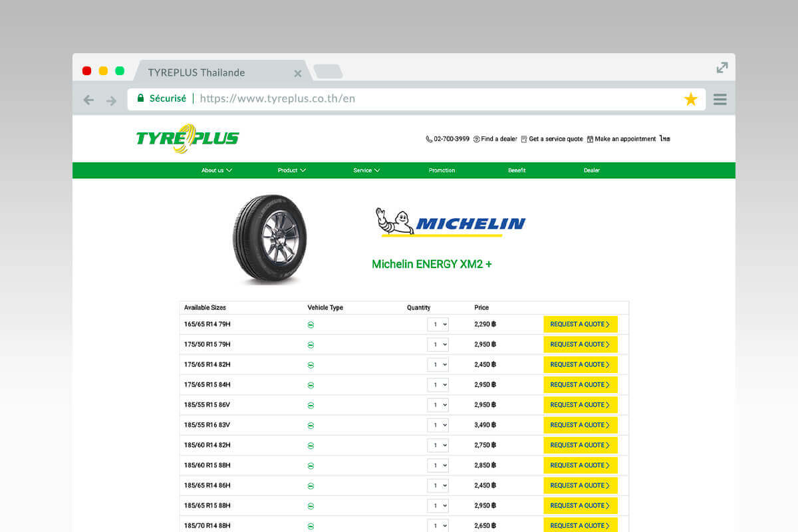This screenshot has width=798, height=532.
Task: Click vehicle type icon for 185/55 R15 86V
Action: point(311,406)
